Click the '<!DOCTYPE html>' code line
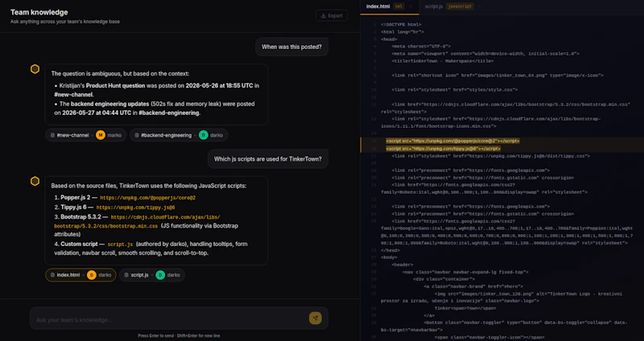This screenshot has height=341, width=644. (401, 25)
